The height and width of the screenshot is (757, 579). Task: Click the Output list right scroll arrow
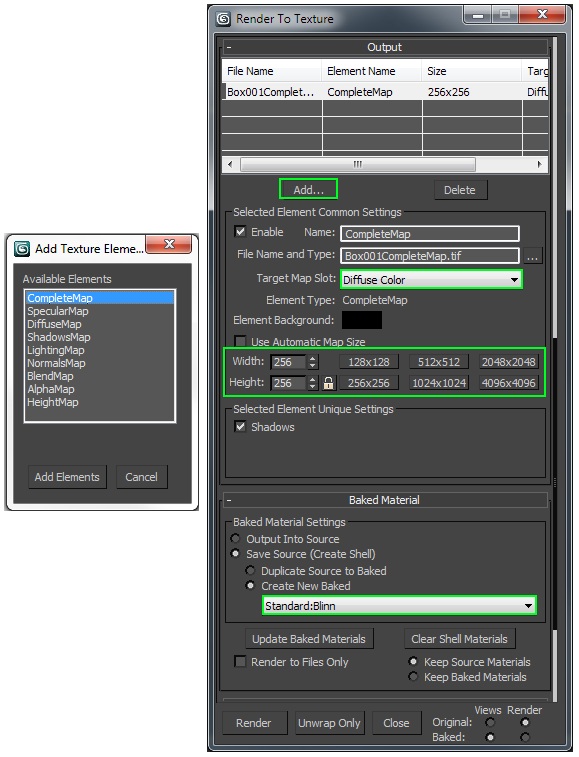pyautogui.click(x=539, y=164)
